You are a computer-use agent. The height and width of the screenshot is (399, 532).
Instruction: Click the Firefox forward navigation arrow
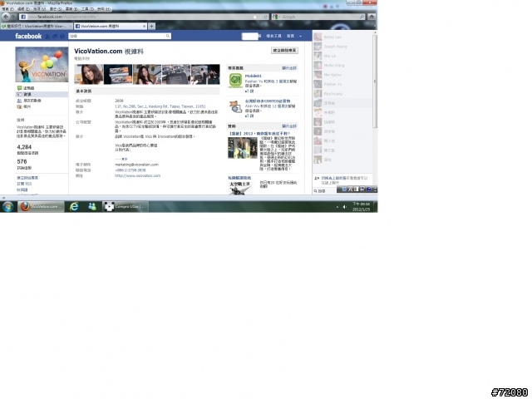(13, 17)
